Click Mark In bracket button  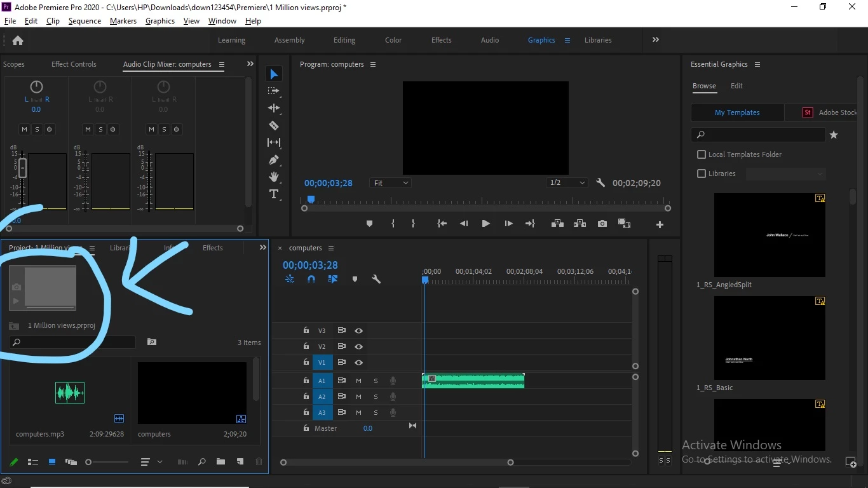pyautogui.click(x=393, y=224)
